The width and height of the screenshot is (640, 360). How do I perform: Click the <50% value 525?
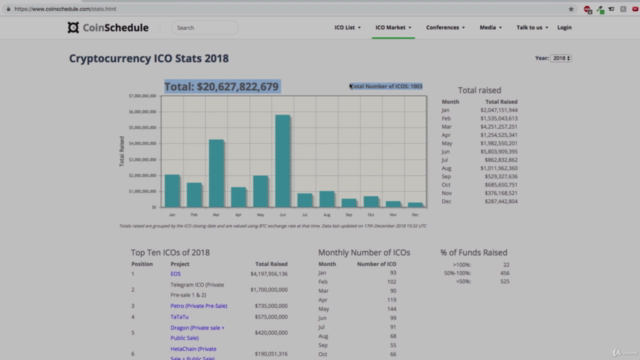(505, 281)
